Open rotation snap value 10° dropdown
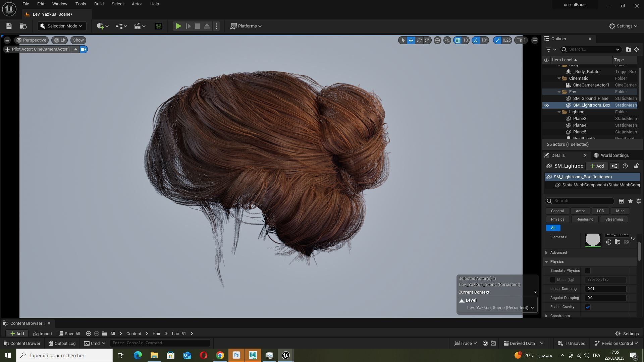 [485, 40]
